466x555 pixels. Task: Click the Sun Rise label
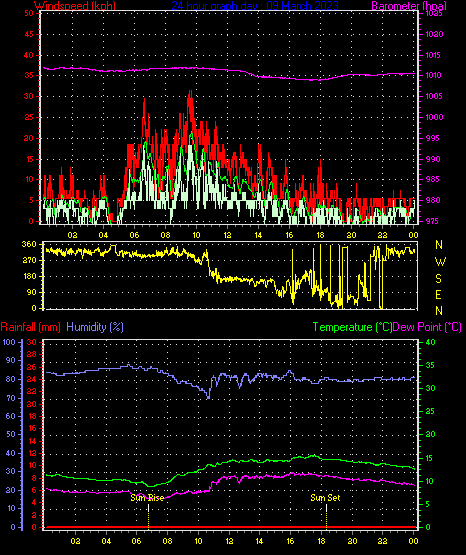147,498
